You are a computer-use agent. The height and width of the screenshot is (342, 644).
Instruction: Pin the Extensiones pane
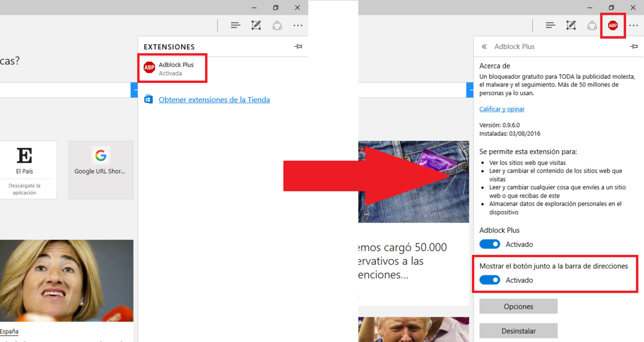(298, 46)
